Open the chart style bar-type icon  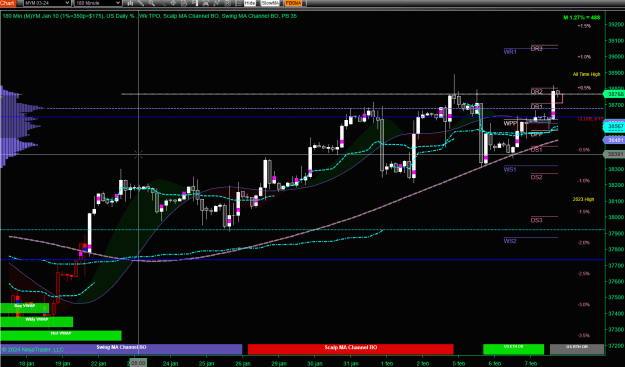point(130,3)
